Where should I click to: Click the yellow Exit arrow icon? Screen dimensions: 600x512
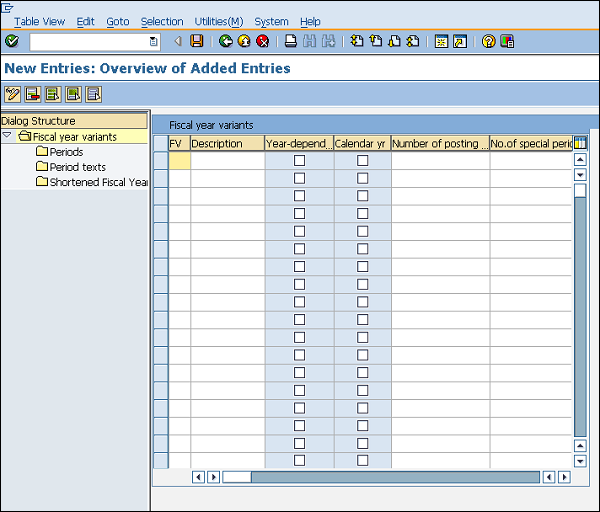244,41
